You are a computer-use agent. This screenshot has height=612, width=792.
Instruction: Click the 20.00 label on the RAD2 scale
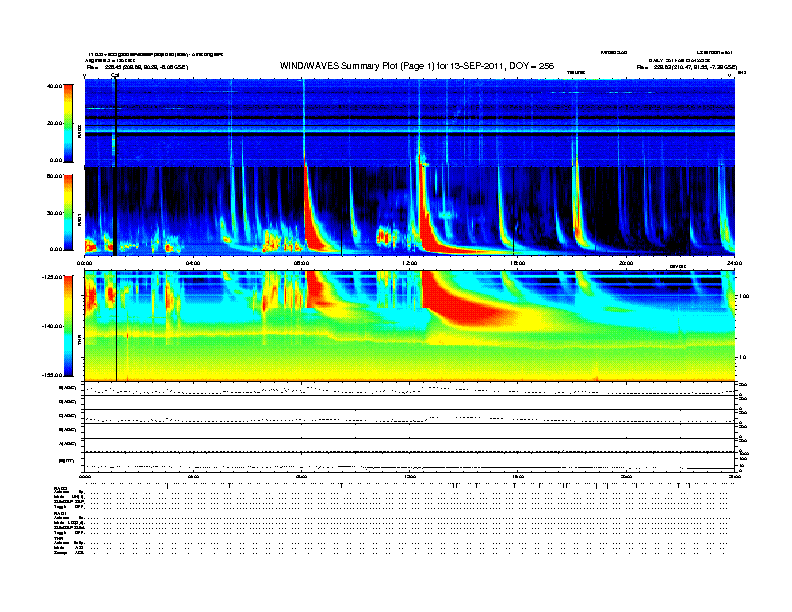click(55, 123)
